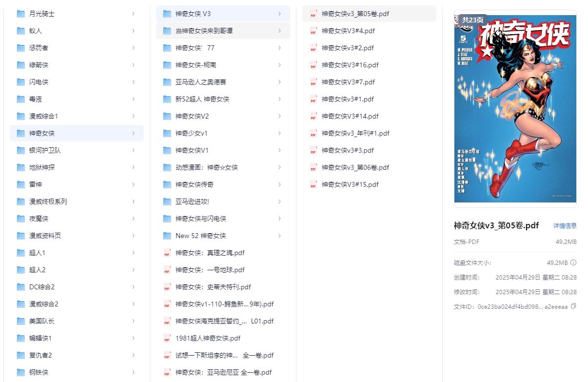The image size is (588, 382).
Task: Expand the 亚马逊人之奥德赛 folder chevron
Action: point(279,82)
